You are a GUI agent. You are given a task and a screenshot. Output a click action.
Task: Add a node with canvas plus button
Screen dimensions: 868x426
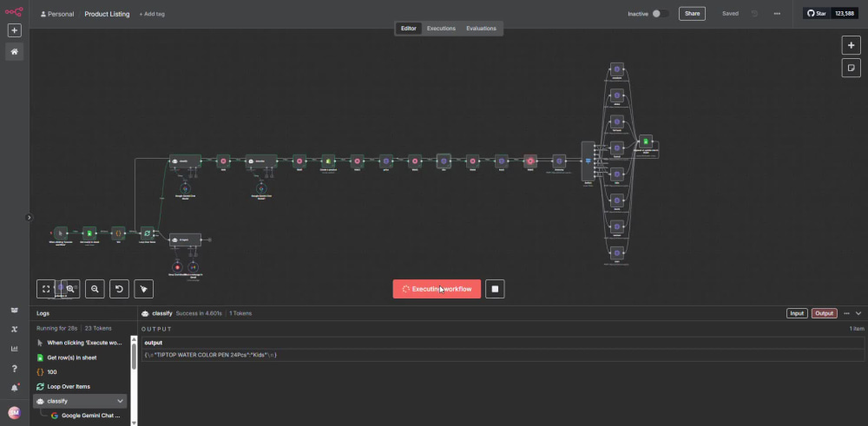pyautogui.click(x=851, y=45)
